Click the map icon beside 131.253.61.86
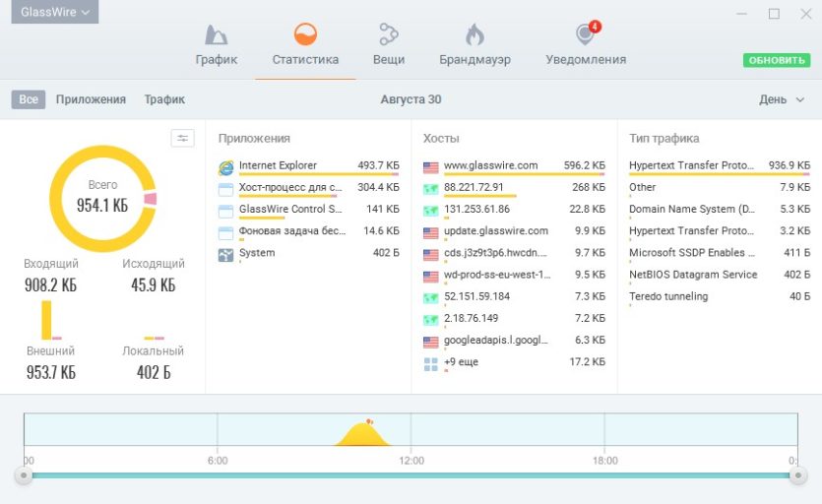Image resolution: width=822 pixels, height=504 pixels. click(431, 212)
